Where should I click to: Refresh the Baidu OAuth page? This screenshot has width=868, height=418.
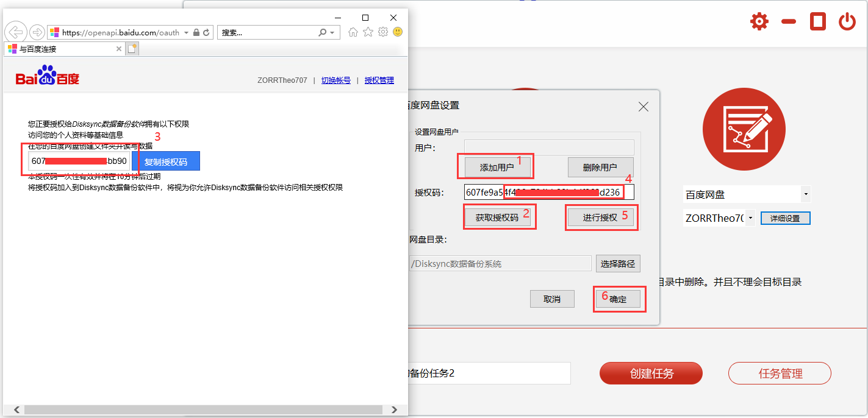tap(207, 32)
